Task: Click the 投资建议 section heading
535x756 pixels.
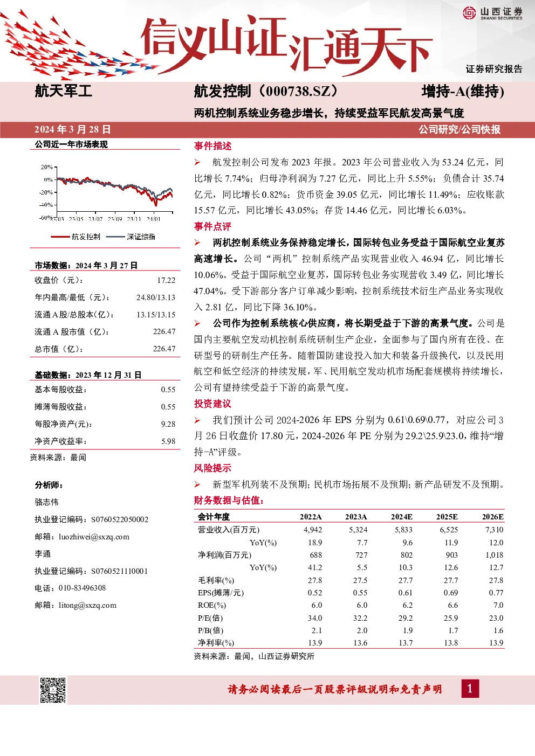Action: pyautogui.click(x=212, y=404)
